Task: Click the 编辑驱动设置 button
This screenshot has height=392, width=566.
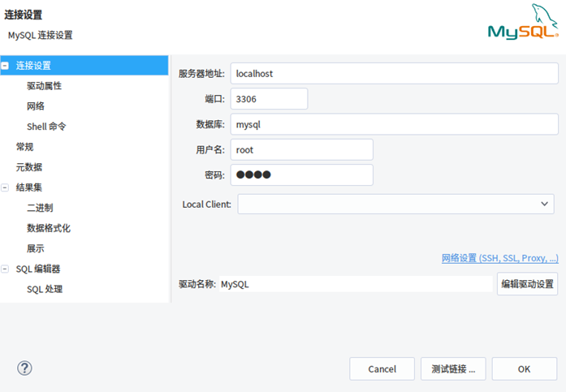Action: (x=527, y=284)
